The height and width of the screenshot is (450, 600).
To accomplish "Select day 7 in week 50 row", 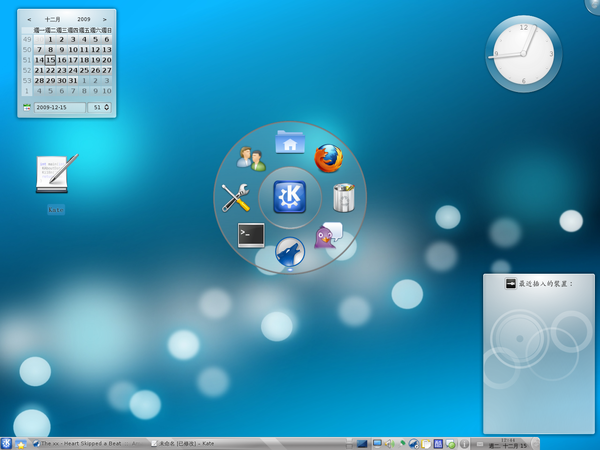I will pos(39,50).
